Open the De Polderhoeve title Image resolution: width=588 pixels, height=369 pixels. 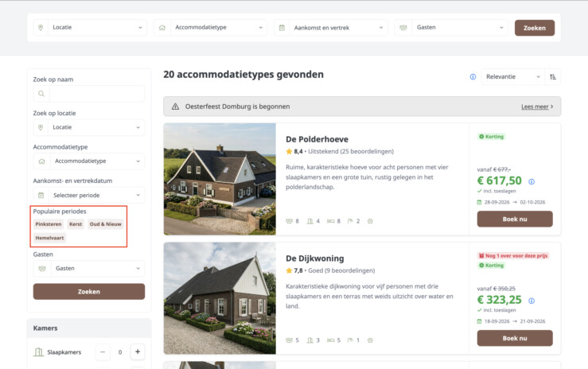[x=317, y=139]
